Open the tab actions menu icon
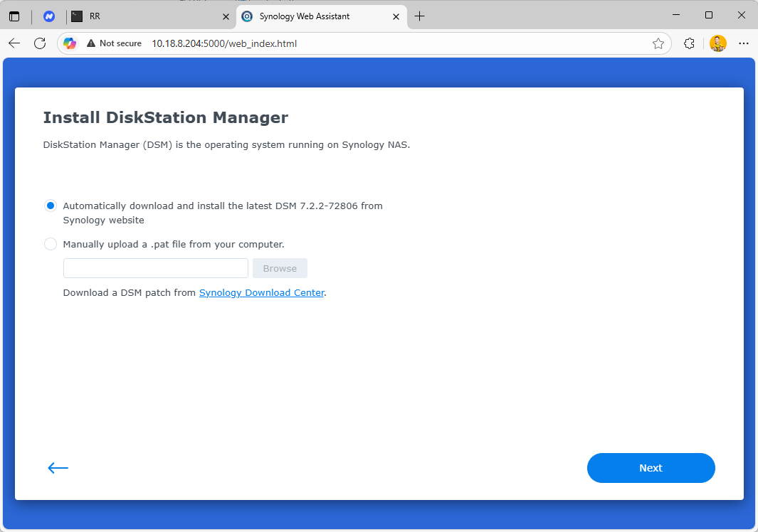 click(14, 16)
